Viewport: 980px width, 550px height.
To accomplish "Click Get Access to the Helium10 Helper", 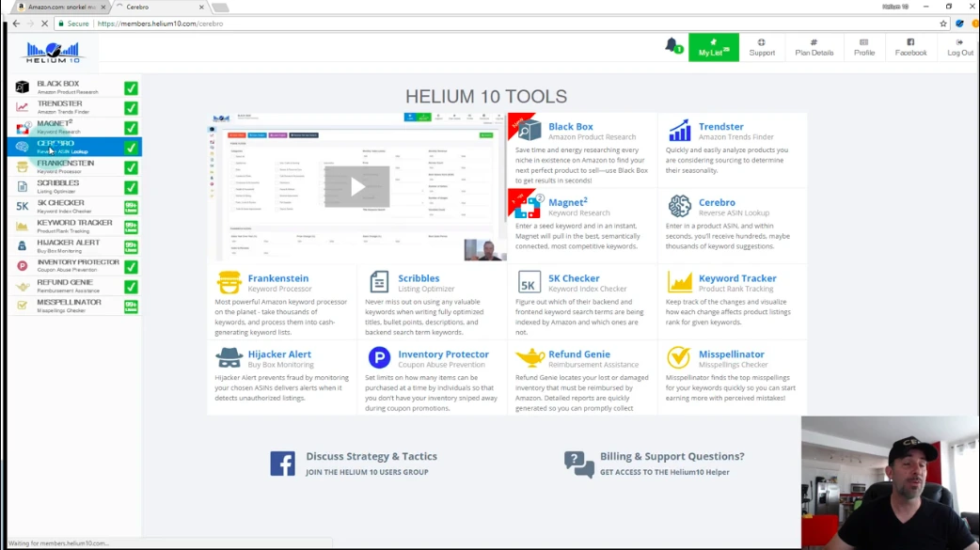I will tap(664, 472).
